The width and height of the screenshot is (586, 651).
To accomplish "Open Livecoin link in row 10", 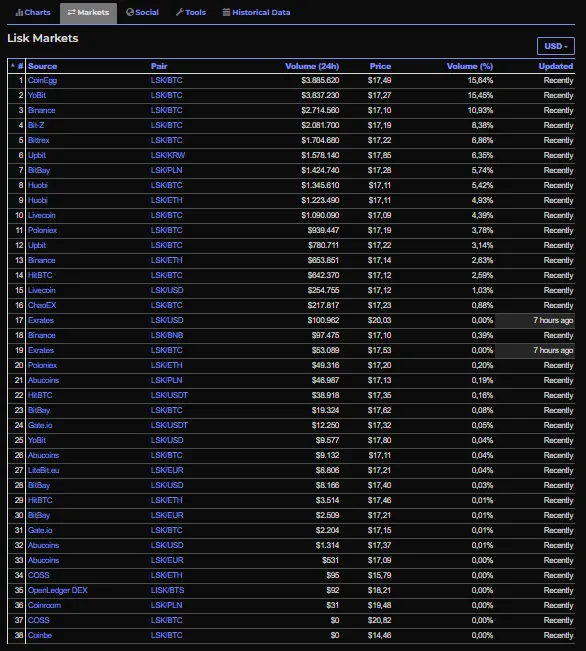I will pyautogui.click(x=42, y=215).
